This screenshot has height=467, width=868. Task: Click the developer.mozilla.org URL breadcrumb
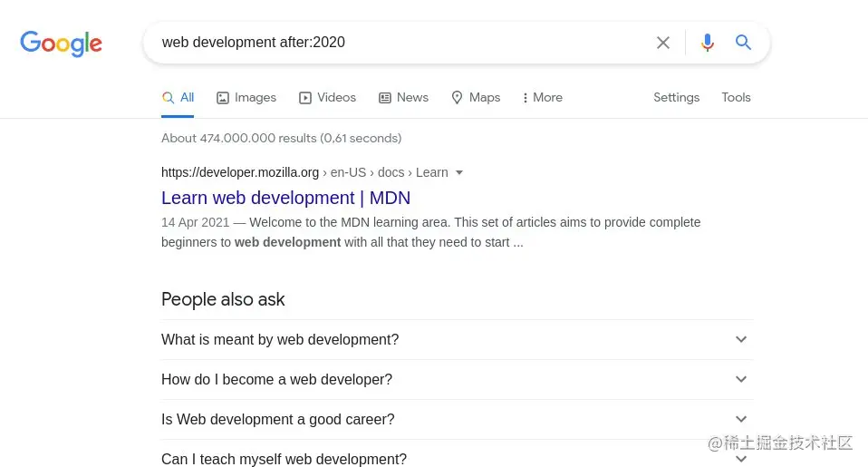point(304,172)
